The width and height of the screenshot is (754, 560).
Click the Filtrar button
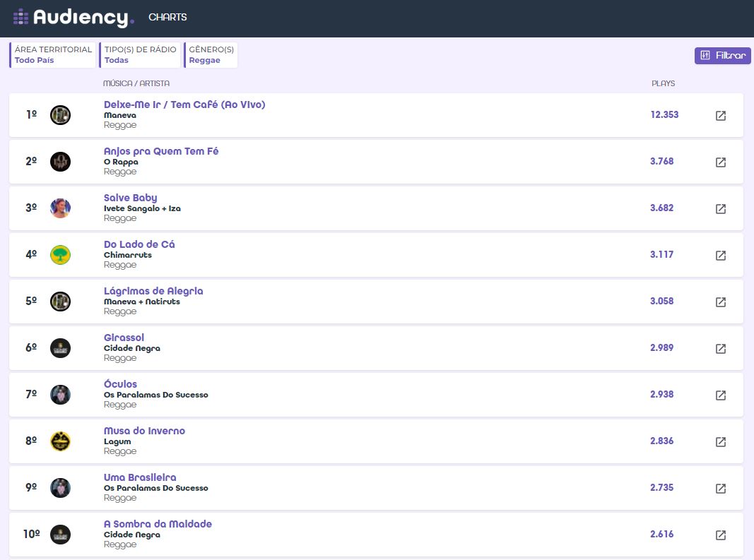pos(722,55)
